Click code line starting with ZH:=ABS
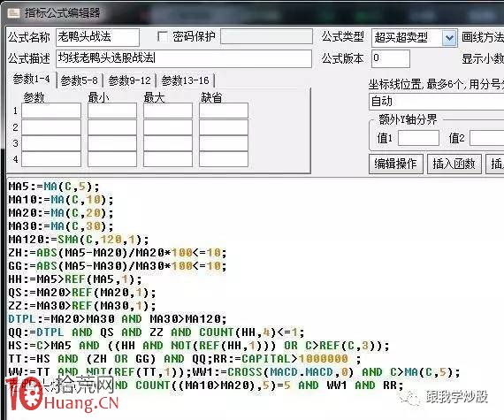504x420 pixels. tap(118, 253)
